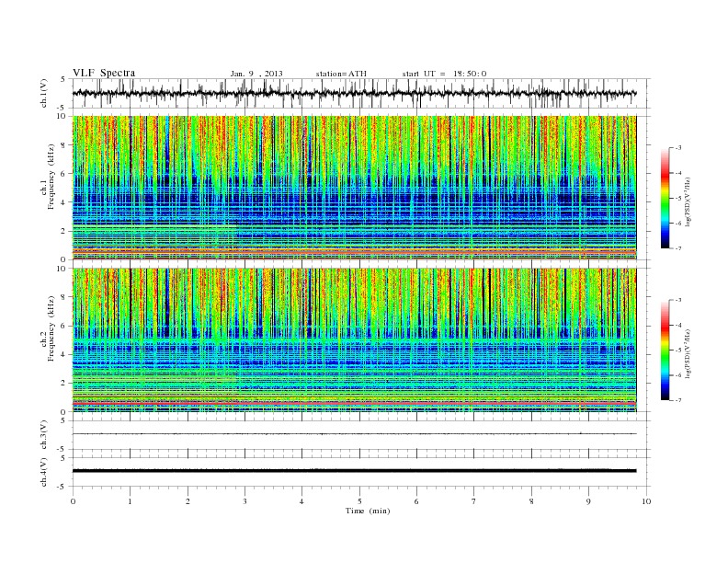
Task: Select the ch.2 spectrogram color bar
Action: 665,350
